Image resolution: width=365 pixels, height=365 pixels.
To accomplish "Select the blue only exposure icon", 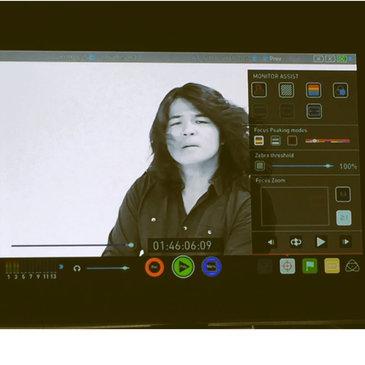I will click(x=341, y=90).
